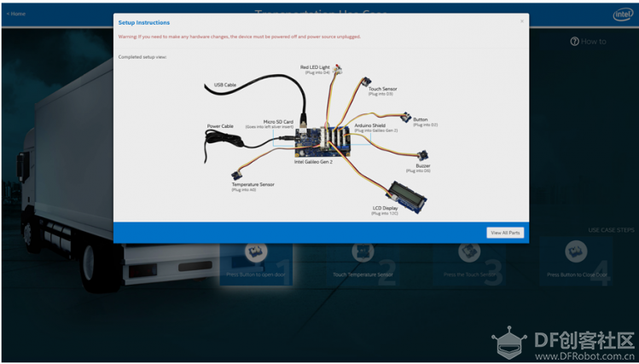The height and width of the screenshot is (364, 639).
Task: Click the Touch Sensor label
Action: coord(383,89)
